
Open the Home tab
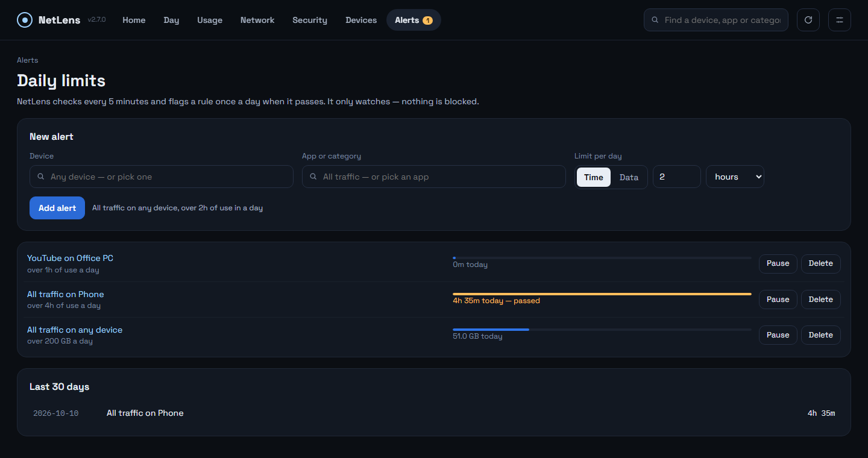(x=134, y=20)
